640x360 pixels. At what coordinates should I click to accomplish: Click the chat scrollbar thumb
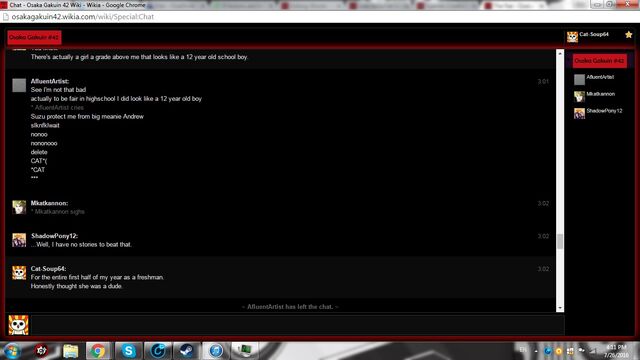pos(560,241)
